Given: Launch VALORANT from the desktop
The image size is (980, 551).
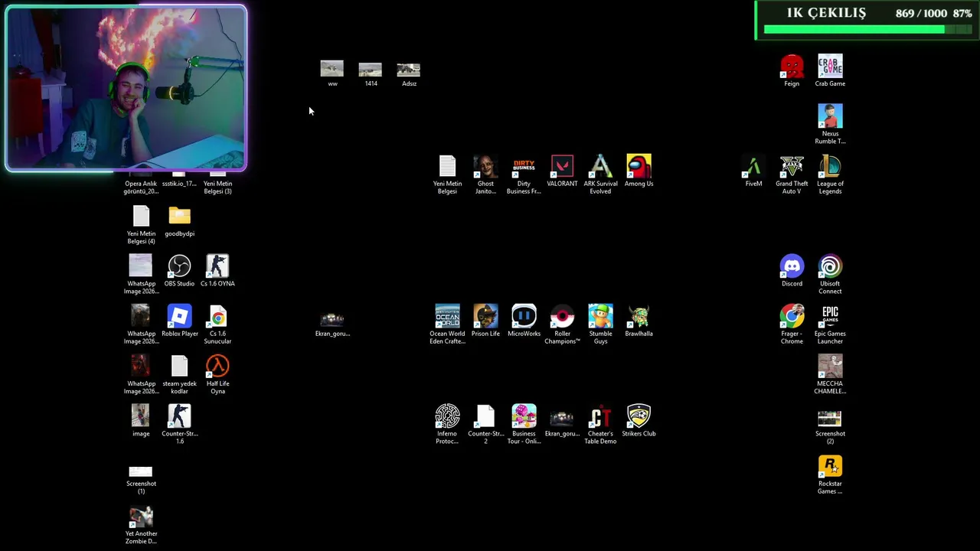Looking at the screenshot, I should tap(562, 167).
